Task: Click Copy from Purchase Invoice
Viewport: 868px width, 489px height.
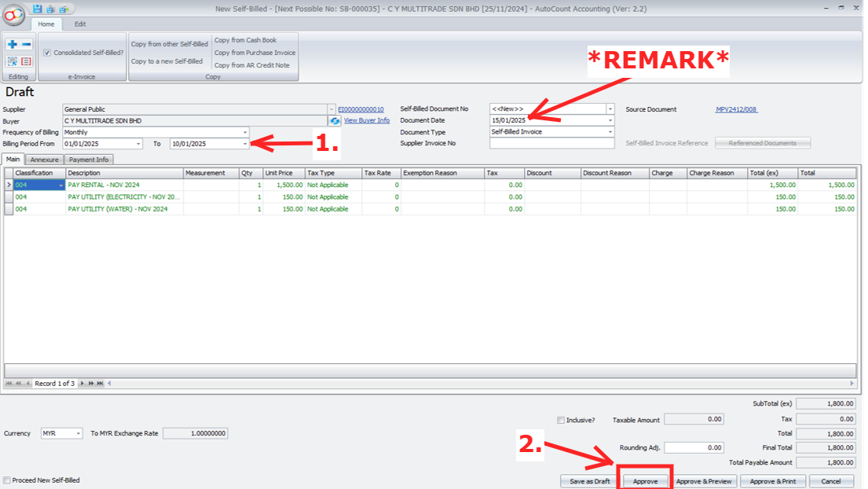Action: [255, 53]
